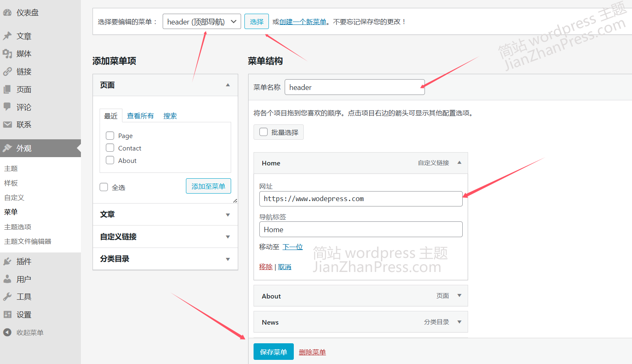Image resolution: width=632 pixels, height=364 pixels.
Task: Expand the News menu item arrow
Action: [459, 322]
